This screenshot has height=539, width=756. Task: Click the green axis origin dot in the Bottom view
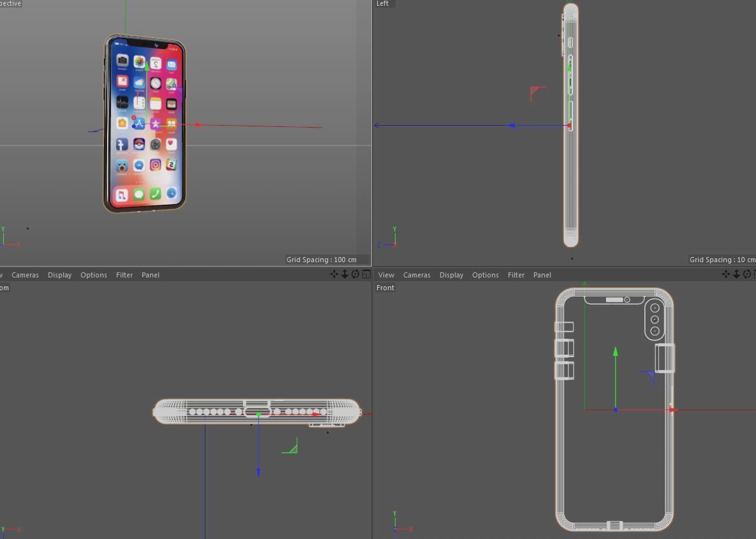coord(258,414)
